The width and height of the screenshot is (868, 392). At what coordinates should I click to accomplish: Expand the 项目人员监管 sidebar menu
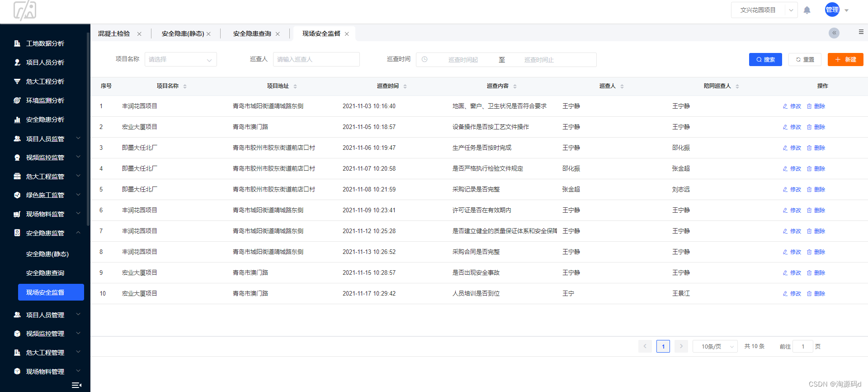45,139
